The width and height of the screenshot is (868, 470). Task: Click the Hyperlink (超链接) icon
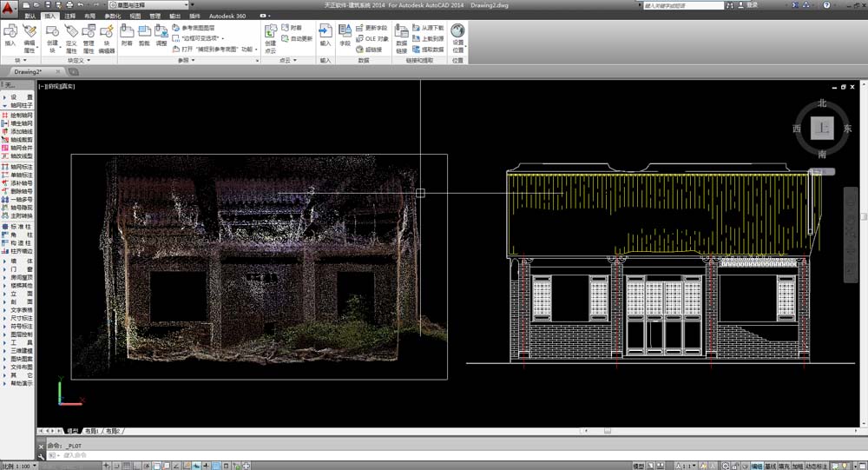tap(369, 50)
